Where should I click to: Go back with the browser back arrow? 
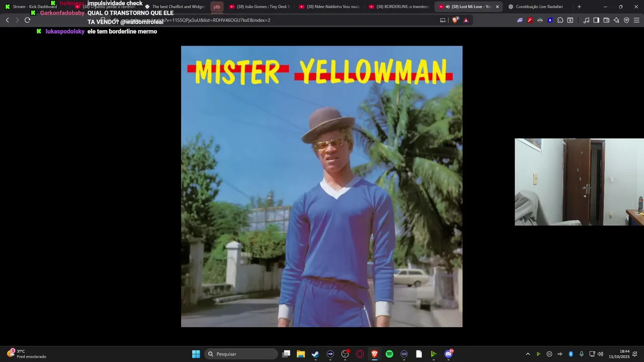(7, 20)
